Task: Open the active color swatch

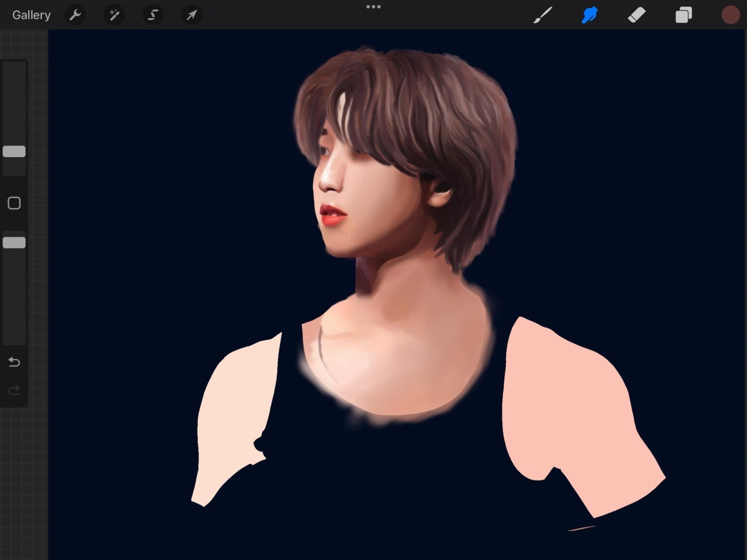Action: 729,15
